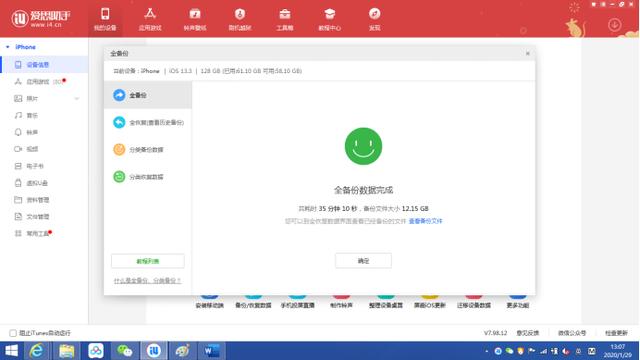Open the 发现 discover compass tab
640x360 pixels.
tap(374, 19)
